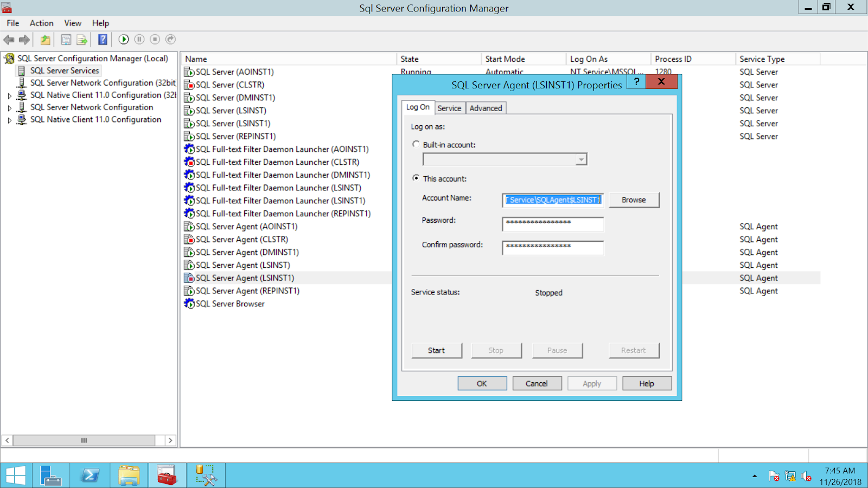Click the Forward arrow in the toolbar
868x488 pixels.
[24, 40]
